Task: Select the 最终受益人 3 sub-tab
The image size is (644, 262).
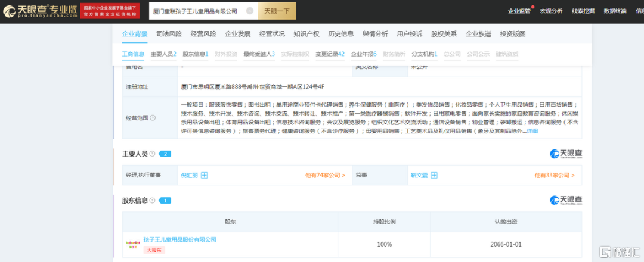Action: (259, 54)
